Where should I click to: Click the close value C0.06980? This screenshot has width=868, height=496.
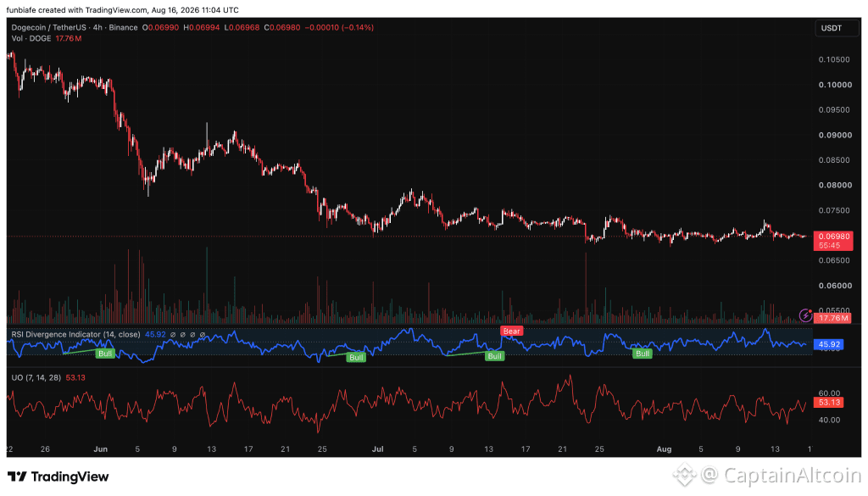click(x=282, y=28)
